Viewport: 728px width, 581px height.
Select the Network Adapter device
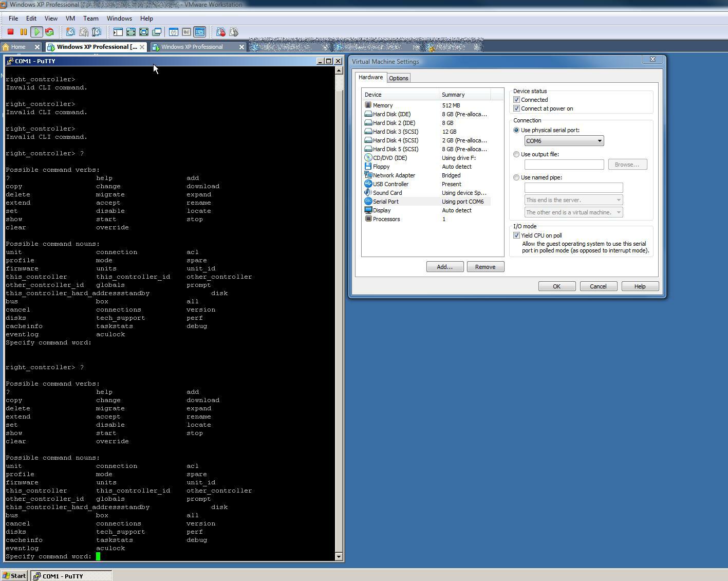[x=393, y=175]
